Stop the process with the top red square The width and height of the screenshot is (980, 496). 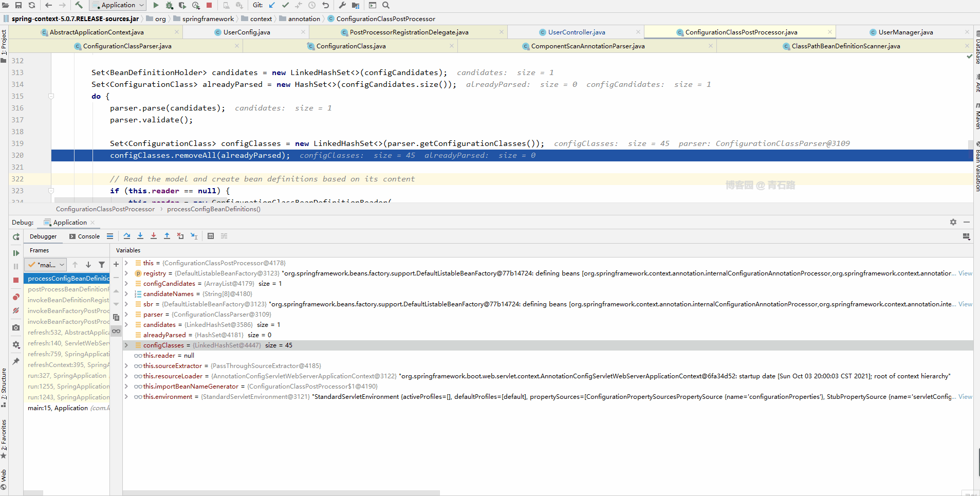[209, 5]
